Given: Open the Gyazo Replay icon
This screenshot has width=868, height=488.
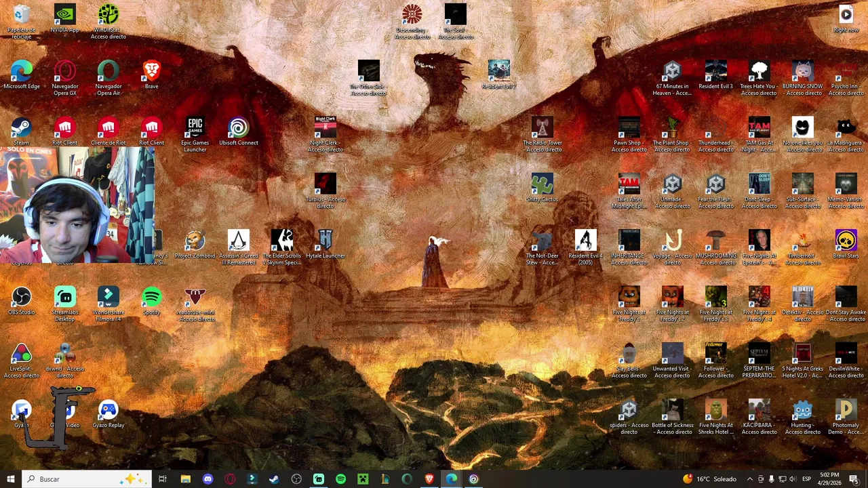Looking at the screenshot, I should 108,414.
